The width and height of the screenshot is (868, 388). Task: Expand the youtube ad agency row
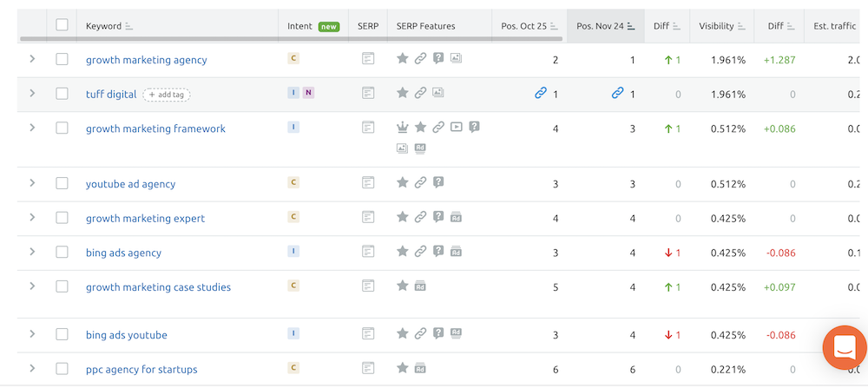click(32, 182)
